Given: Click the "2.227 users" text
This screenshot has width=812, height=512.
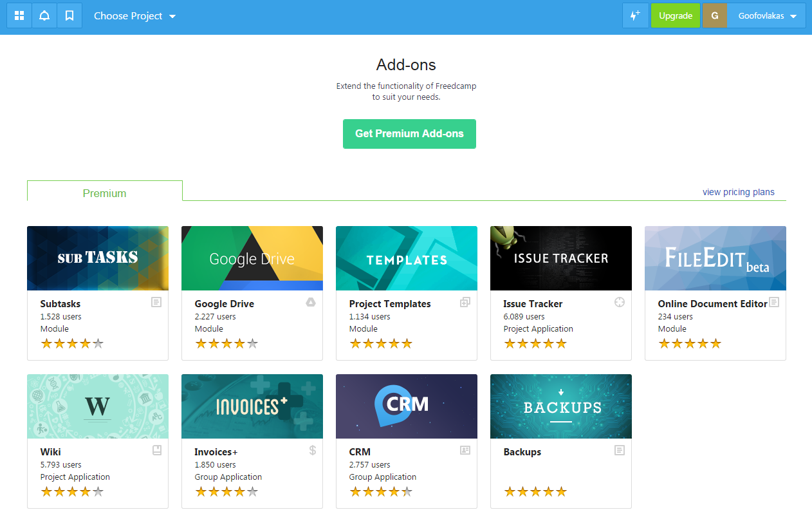Looking at the screenshot, I should (x=216, y=317).
